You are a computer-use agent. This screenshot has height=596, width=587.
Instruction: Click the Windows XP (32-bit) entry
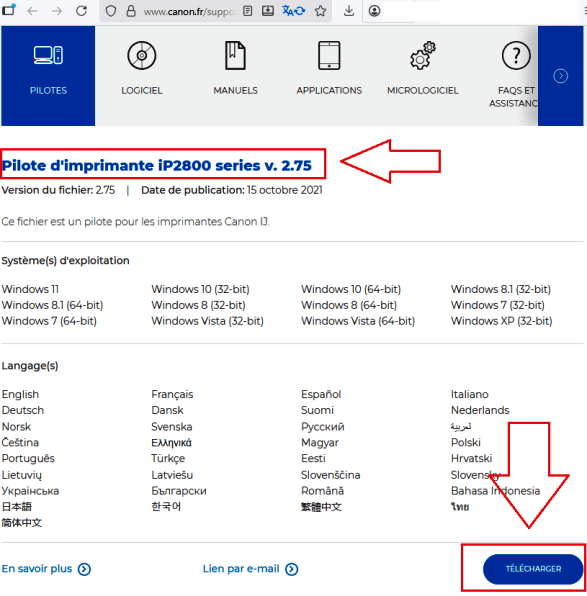[x=501, y=321]
